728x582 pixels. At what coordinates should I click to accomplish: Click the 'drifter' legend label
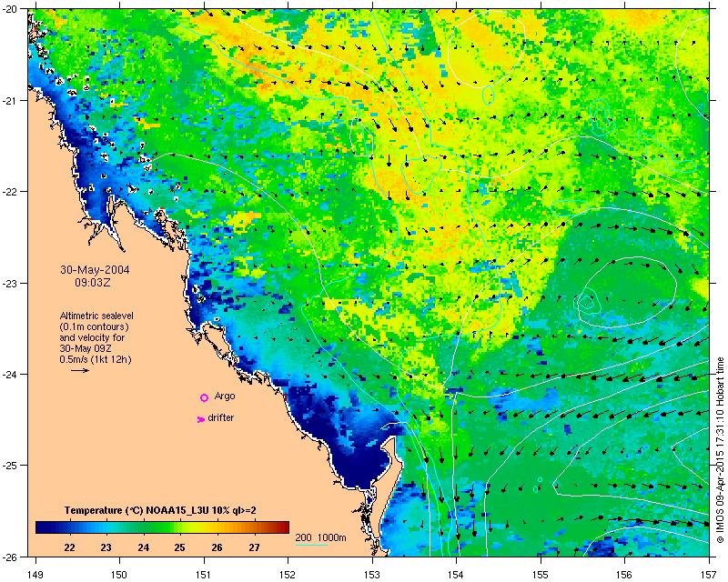[220, 417]
